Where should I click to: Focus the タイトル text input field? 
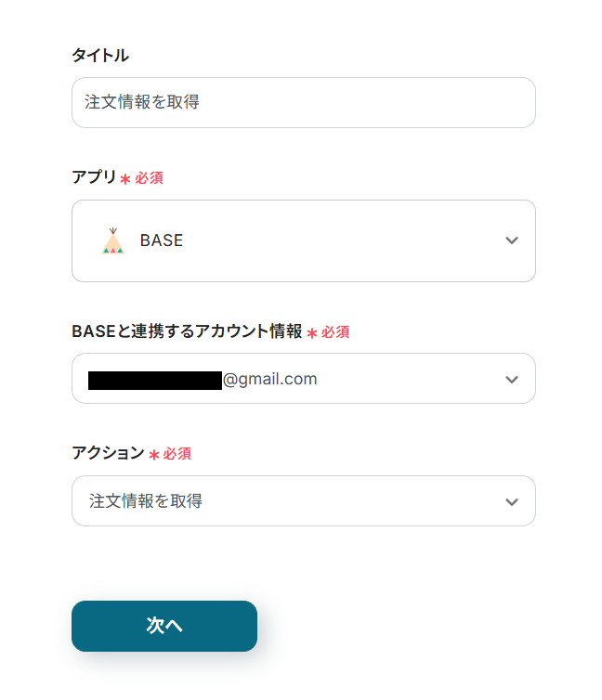pyautogui.click(x=303, y=102)
